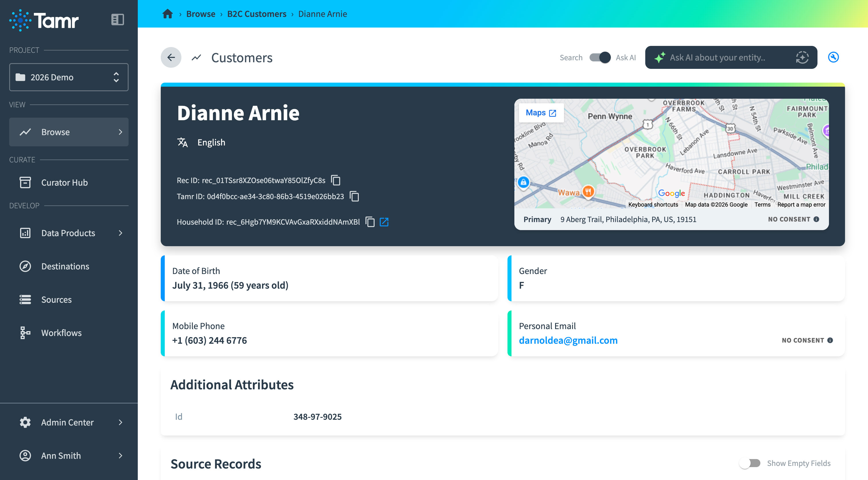Viewport: 868px width, 480px height.
Task: Click the back arrow button
Action: [x=171, y=58]
